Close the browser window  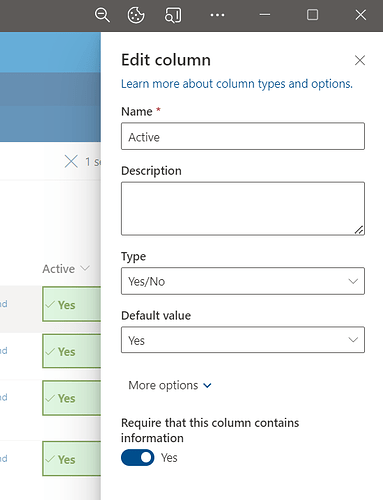[x=361, y=15]
